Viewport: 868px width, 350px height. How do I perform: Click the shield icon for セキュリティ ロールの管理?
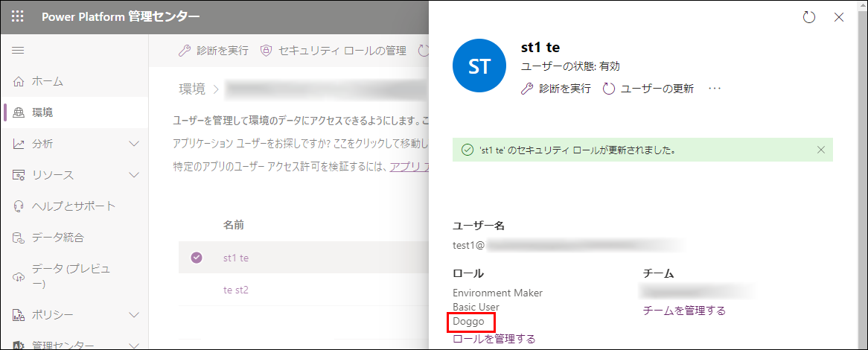coord(267,51)
